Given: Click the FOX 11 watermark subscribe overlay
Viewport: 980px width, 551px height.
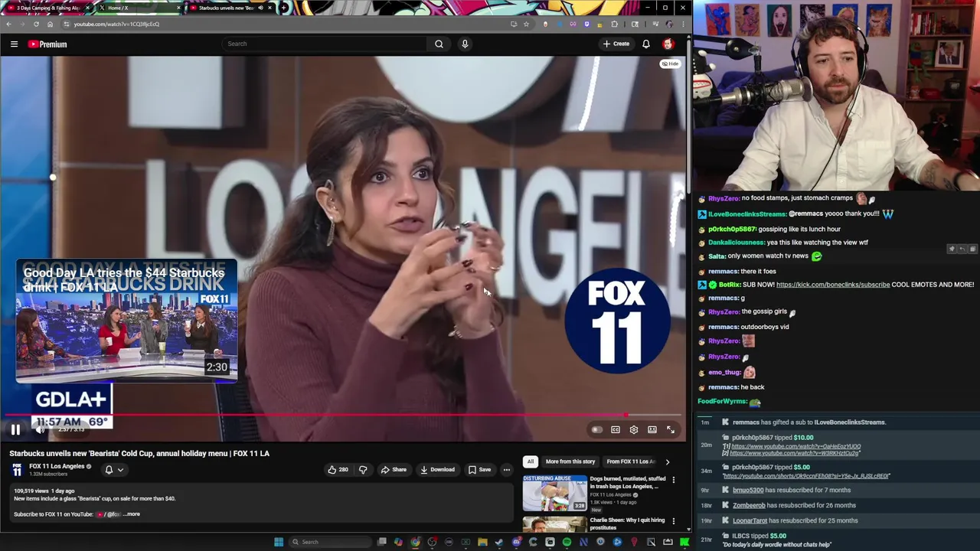Looking at the screenshot, I should 617,321.
